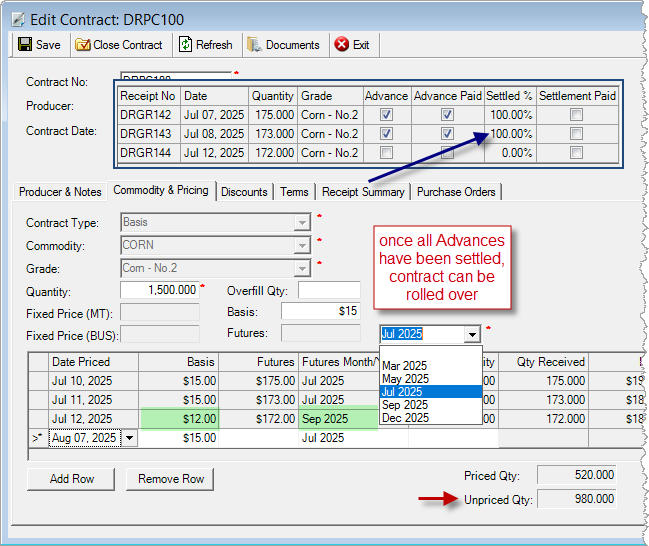Click the red Exit X icon
The height and width of the screenshot is (546, 649).
[x=341, y=44]
